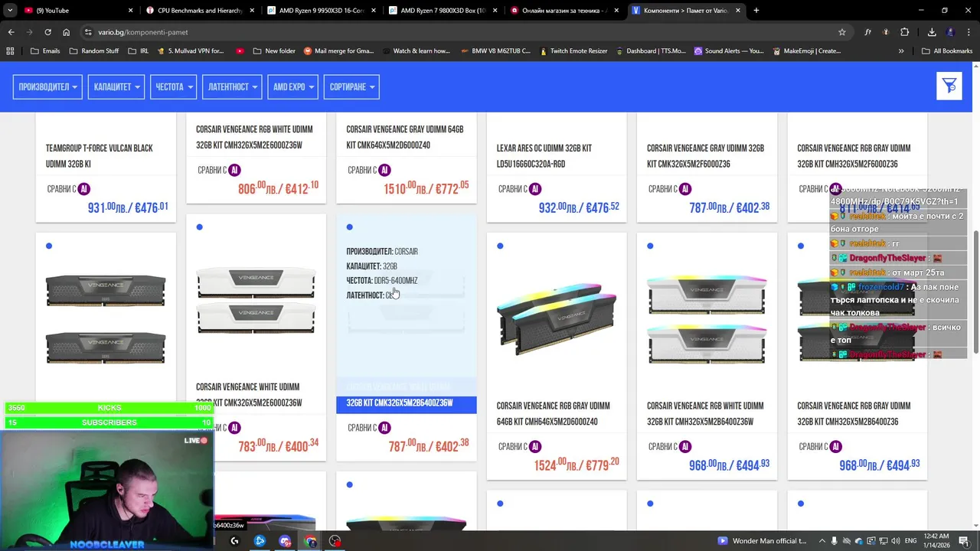Toggle compare dot on highlighted Corsair 6400MHz card

pyautogui.click(x=349, y=227)
